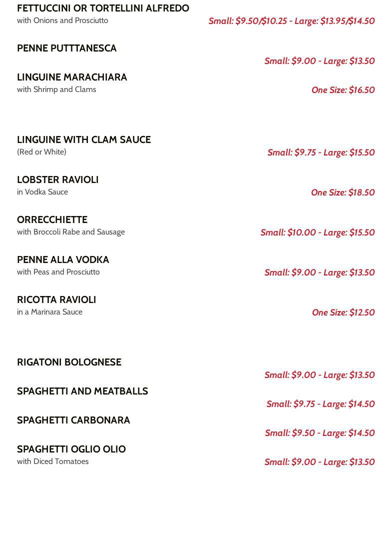The height and width of the screenshot is (543, 392).
Task: Click "with Broccoli Rabe and Sausage" description
Action: 71,232
